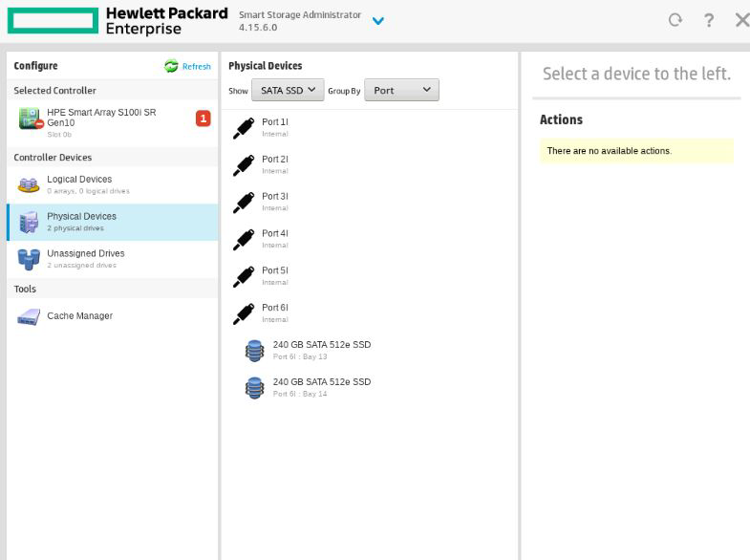Click the HPE Smart Array controller icon
Screen dimensions: 750x560
click(29, 120)
